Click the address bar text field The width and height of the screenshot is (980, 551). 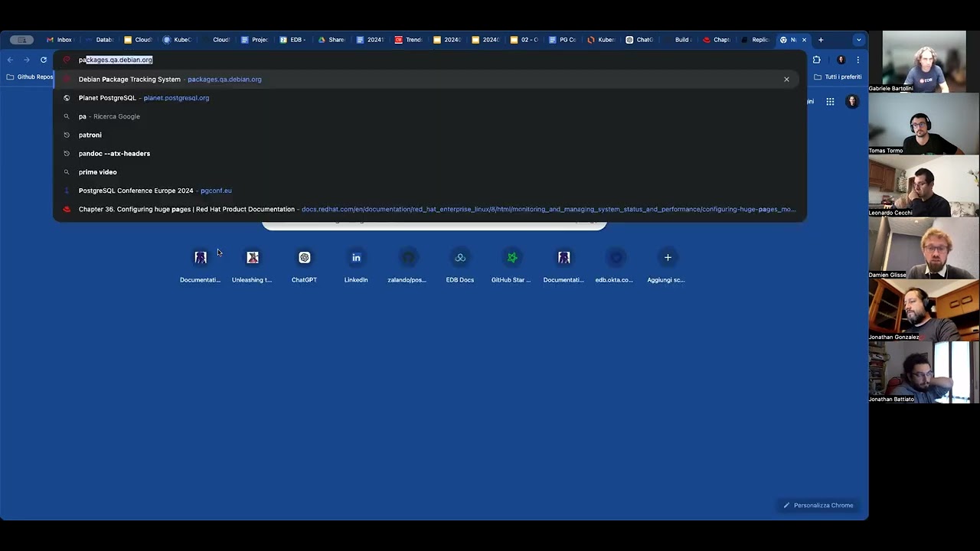[429, 60]
